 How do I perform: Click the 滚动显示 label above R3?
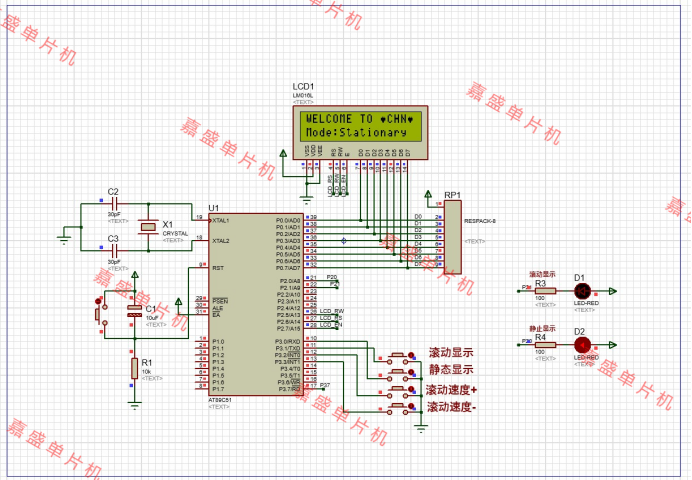coord(542,274)
